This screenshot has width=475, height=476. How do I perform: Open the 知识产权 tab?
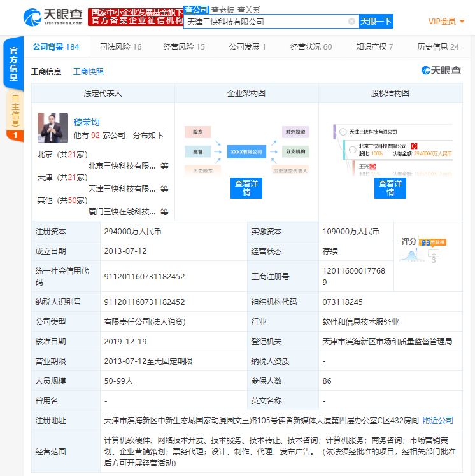coord(374,46)
